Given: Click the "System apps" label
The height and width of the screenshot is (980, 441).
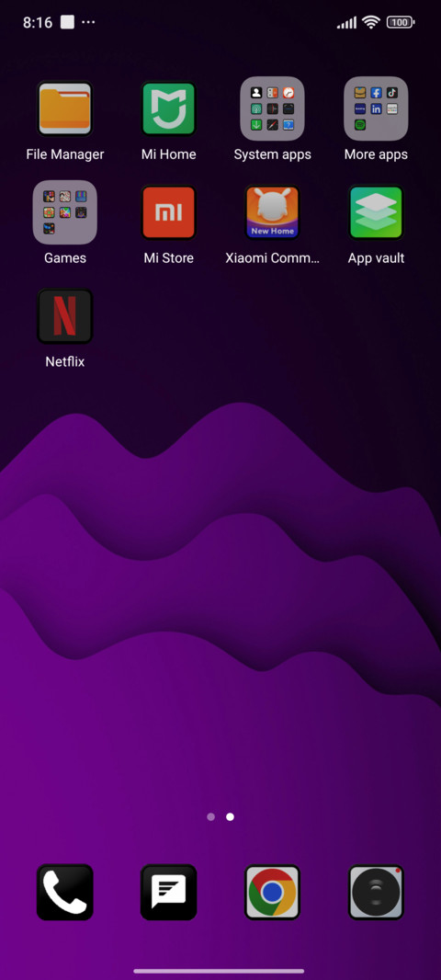Looking at the screenshot, I should pyautogui.click(x=272, y=154).
